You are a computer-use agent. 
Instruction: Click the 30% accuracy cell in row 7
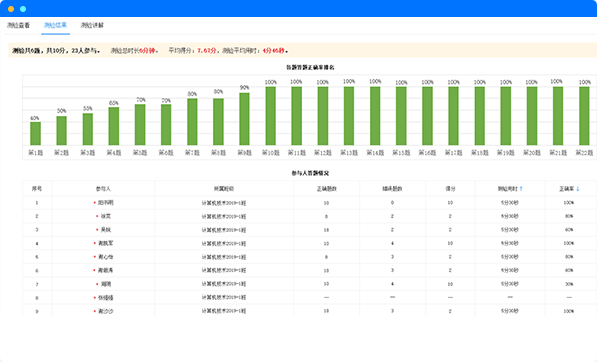click(569, 284)
